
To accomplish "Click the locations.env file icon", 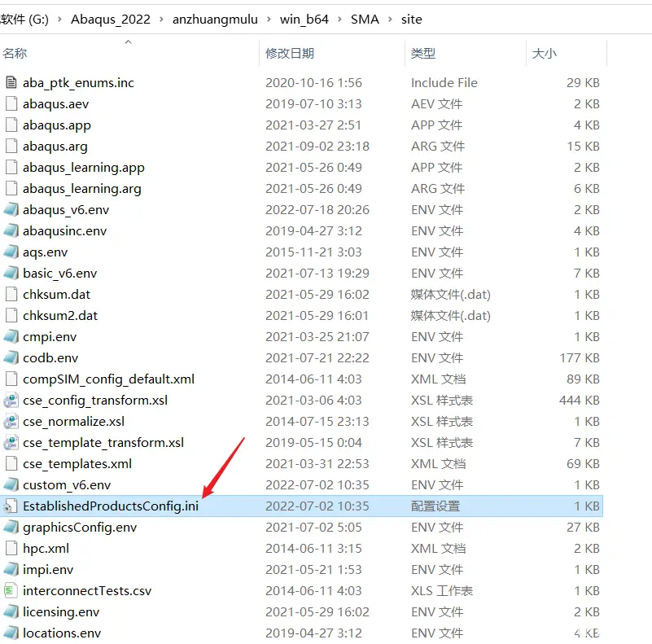I will [11, 633].
